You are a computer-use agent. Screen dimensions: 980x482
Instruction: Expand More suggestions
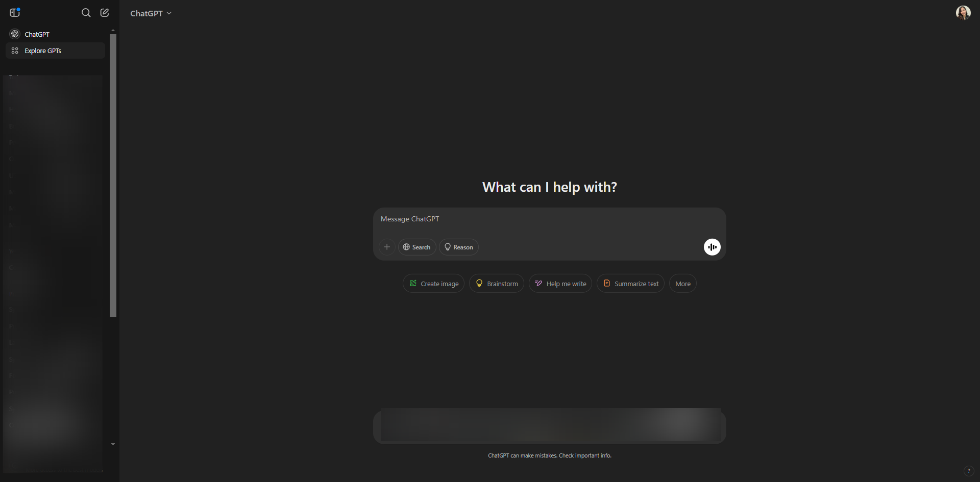point(683,284)
